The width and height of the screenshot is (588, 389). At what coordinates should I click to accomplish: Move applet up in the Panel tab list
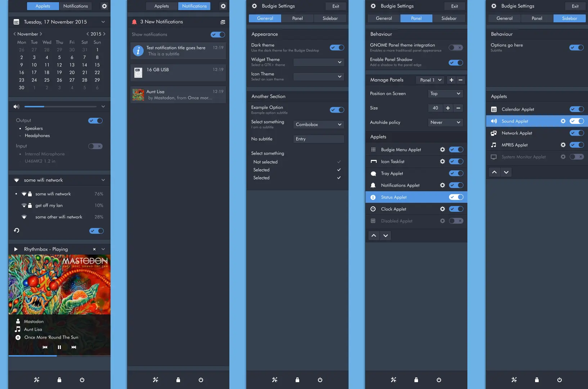tap(374, 236)
